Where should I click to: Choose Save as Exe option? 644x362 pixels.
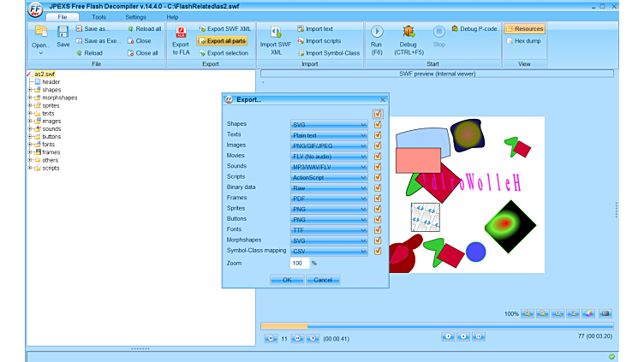(x=98, y=41)
